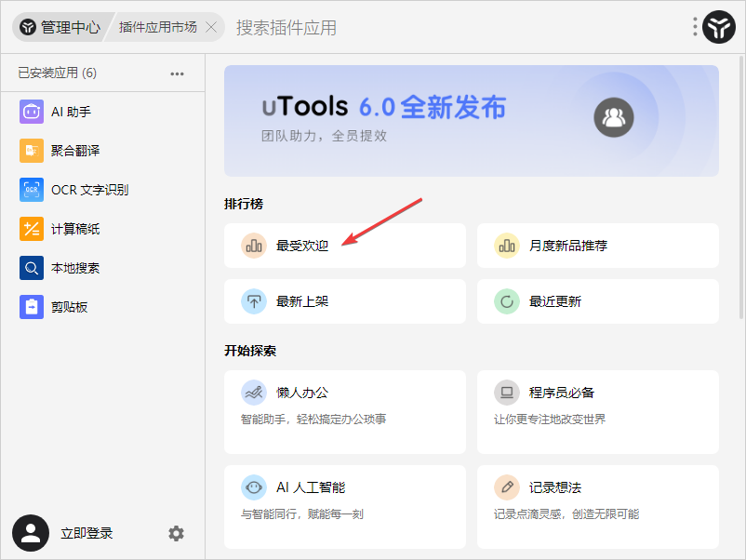Click the 本地搜索 magnifier icon
Screen dimensions: 746x560
[32, 268]
